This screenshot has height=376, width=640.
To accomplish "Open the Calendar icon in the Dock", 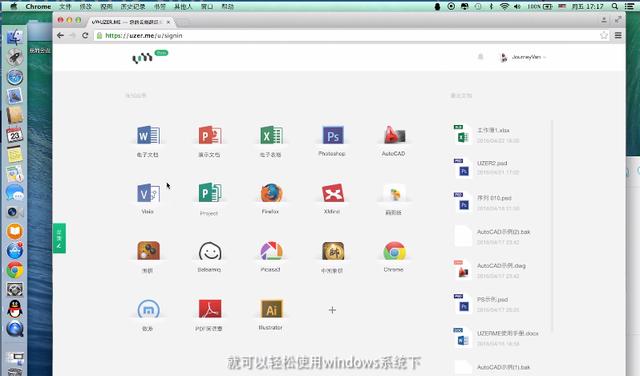I will click(x=15, y=135).
